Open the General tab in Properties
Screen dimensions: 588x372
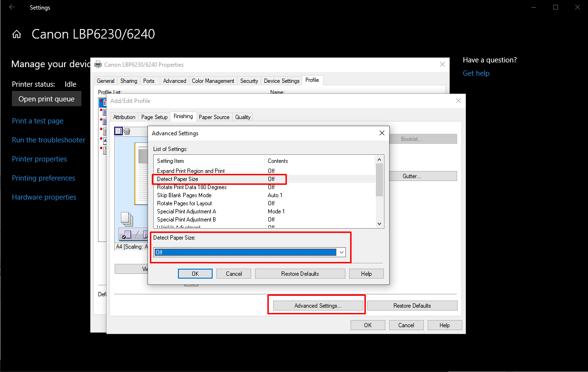[106, 81]
